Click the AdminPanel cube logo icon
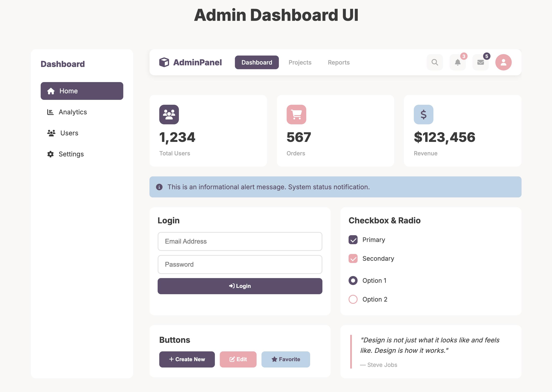Screen dimensions: 552x392 tap(164, 62)
